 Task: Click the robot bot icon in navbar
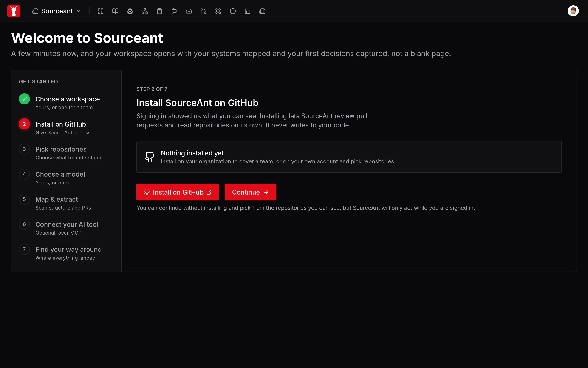[x=174, y=11]
